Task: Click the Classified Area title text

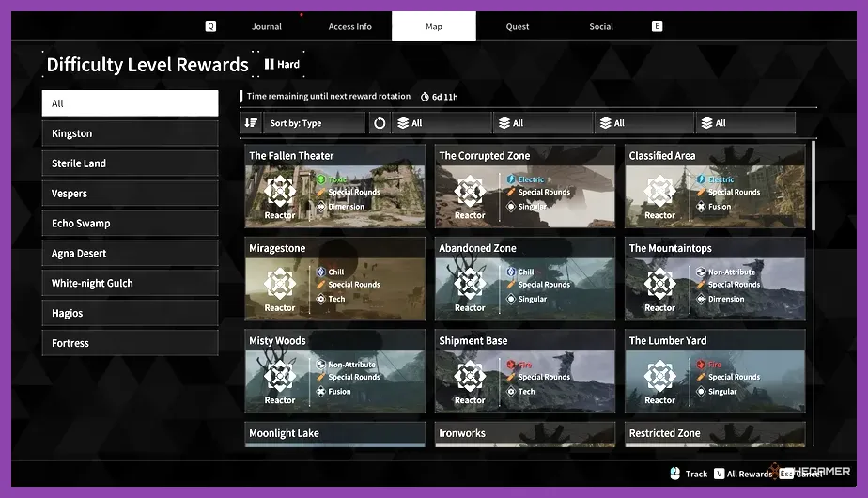Action: (x=662, y=156)
